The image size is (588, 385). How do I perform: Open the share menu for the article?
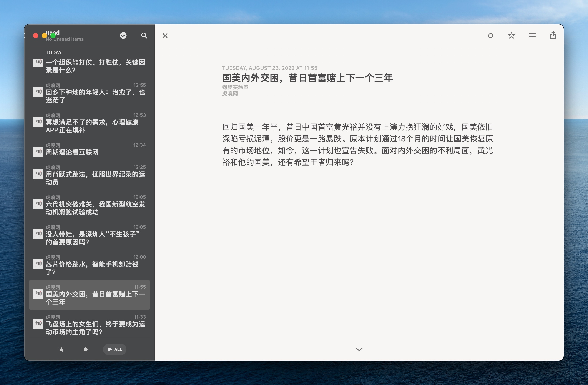(x=553, y=35)
